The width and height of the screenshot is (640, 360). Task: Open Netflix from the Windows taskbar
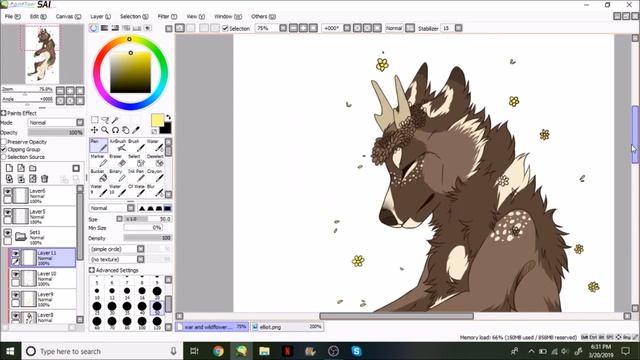[x=287, y=351]
